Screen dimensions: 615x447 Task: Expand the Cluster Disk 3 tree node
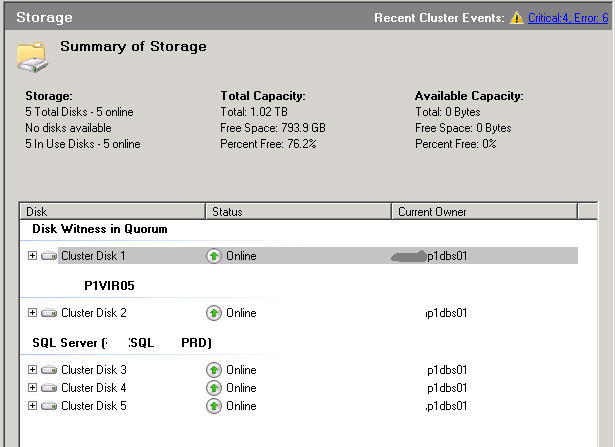(x=33, y=370)
